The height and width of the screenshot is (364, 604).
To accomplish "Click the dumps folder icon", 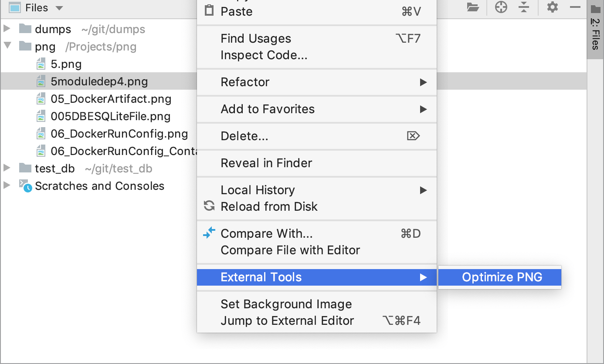I will coord(25,29).
